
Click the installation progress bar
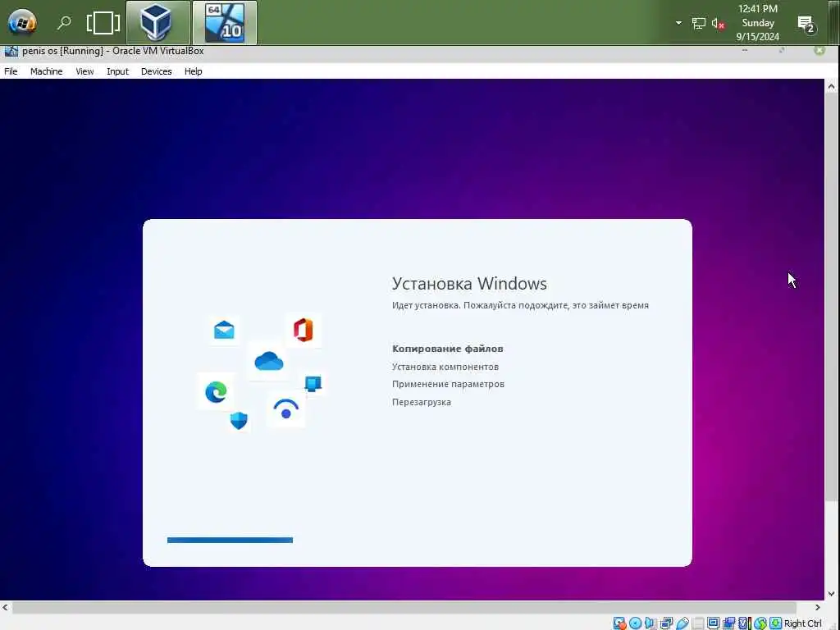pos(230,540)
